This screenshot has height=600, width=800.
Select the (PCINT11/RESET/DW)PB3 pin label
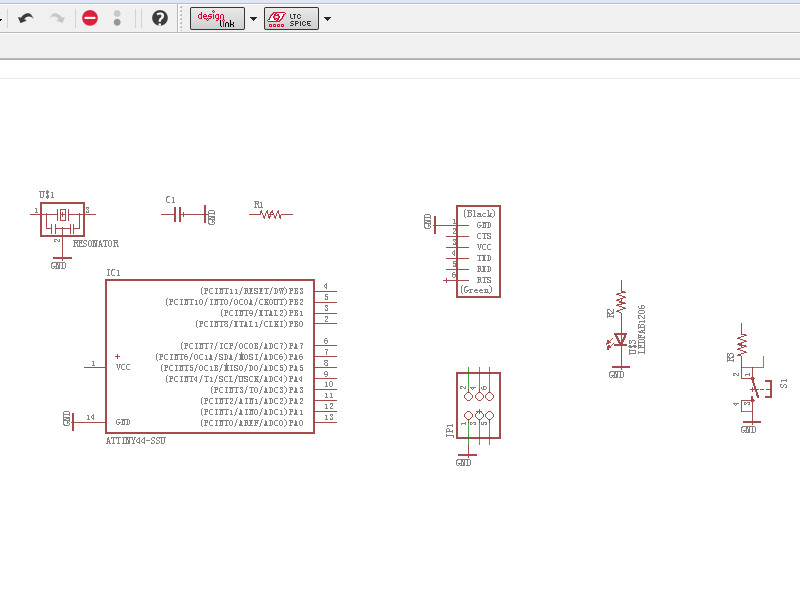(252, 291)
